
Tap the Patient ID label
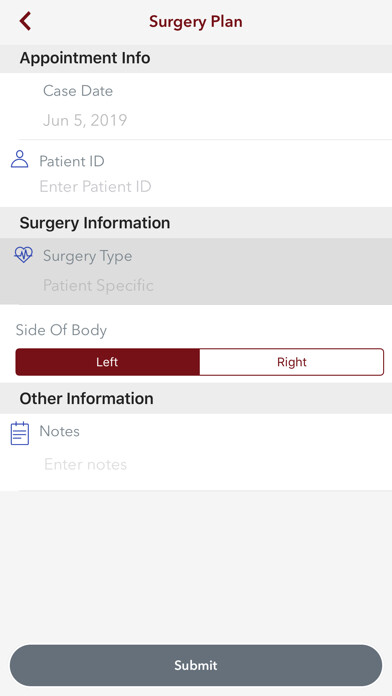(72, 161)
